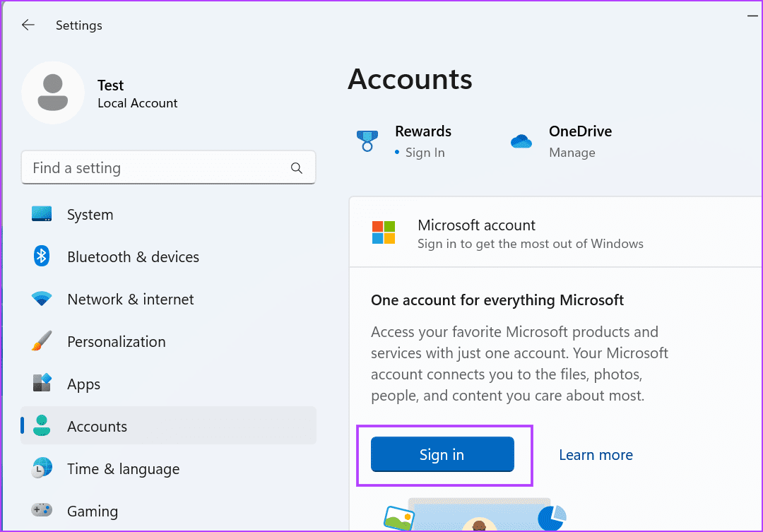Click the Gaming controller icon
763x532 pixels.
coord(42,510)
